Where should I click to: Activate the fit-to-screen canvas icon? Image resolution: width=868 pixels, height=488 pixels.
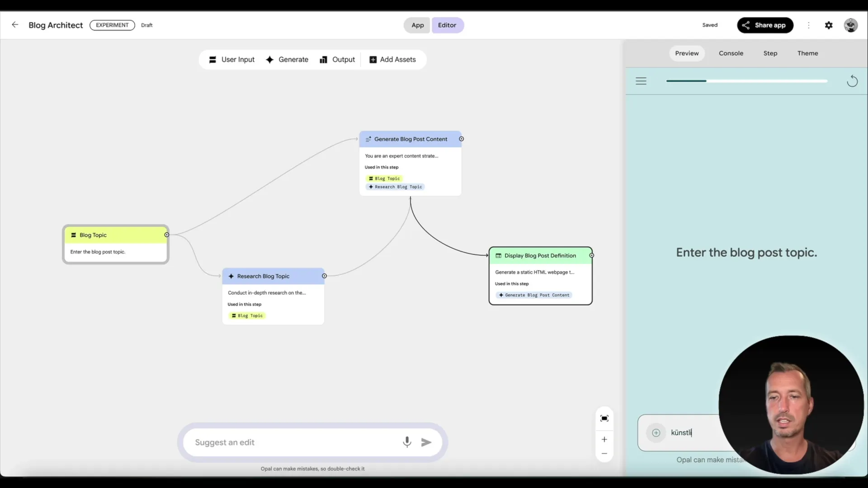click(604, 418)
